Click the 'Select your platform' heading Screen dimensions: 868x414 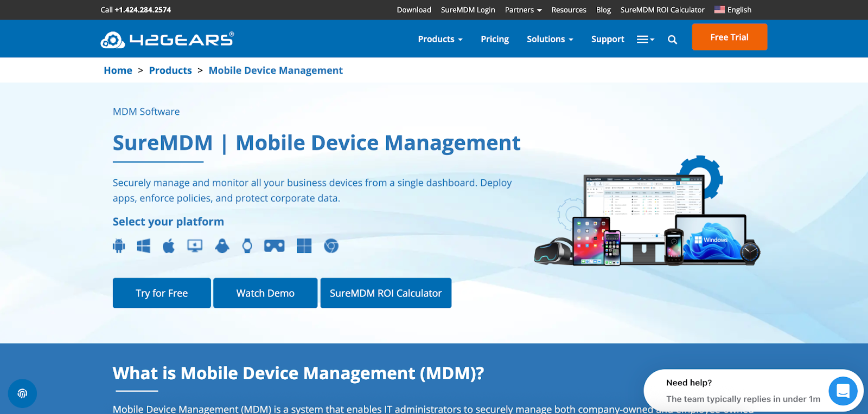tap(168, 222)
